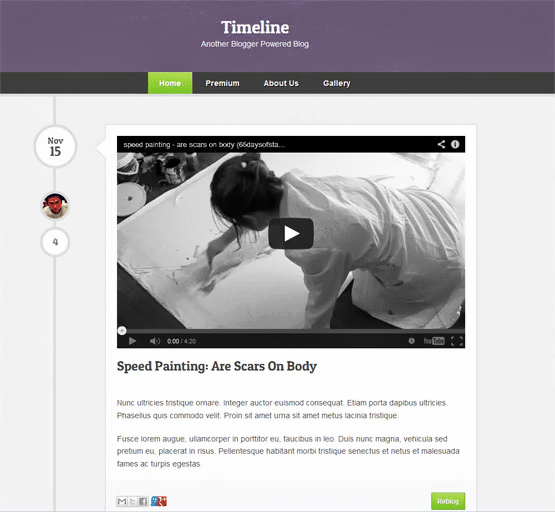Toggle fullscreen mode on the video
Screen dimensions: 555x512
pos(457,341)
